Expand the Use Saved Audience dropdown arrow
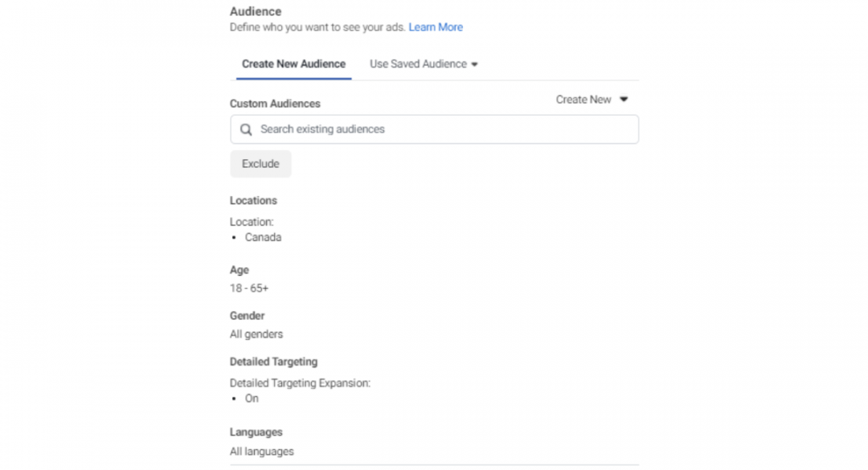Viewport: 868px width, 470px height. point(474,65)
